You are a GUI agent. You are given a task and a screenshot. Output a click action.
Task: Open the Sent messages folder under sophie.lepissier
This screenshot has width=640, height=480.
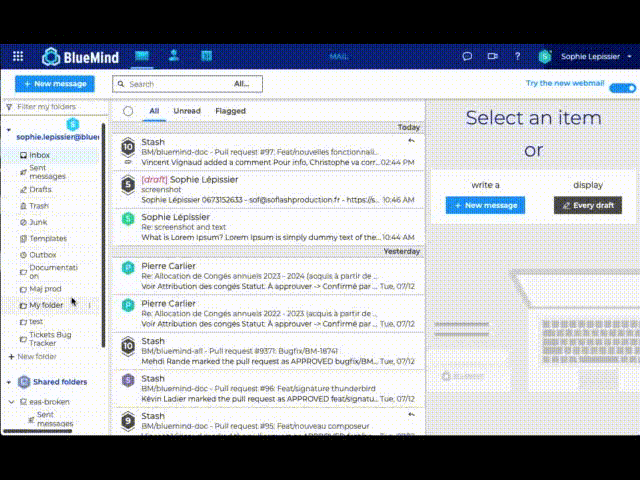(x=47, y=172)
